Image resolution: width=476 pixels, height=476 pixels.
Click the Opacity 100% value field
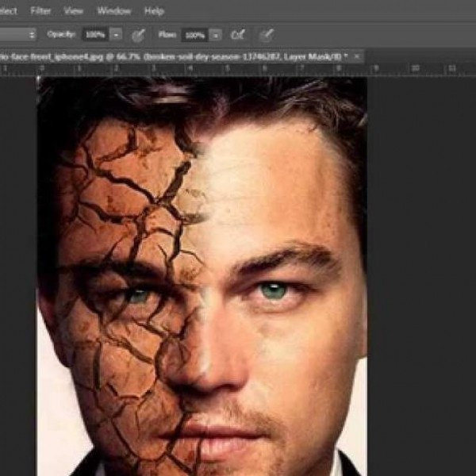point(94,35)
